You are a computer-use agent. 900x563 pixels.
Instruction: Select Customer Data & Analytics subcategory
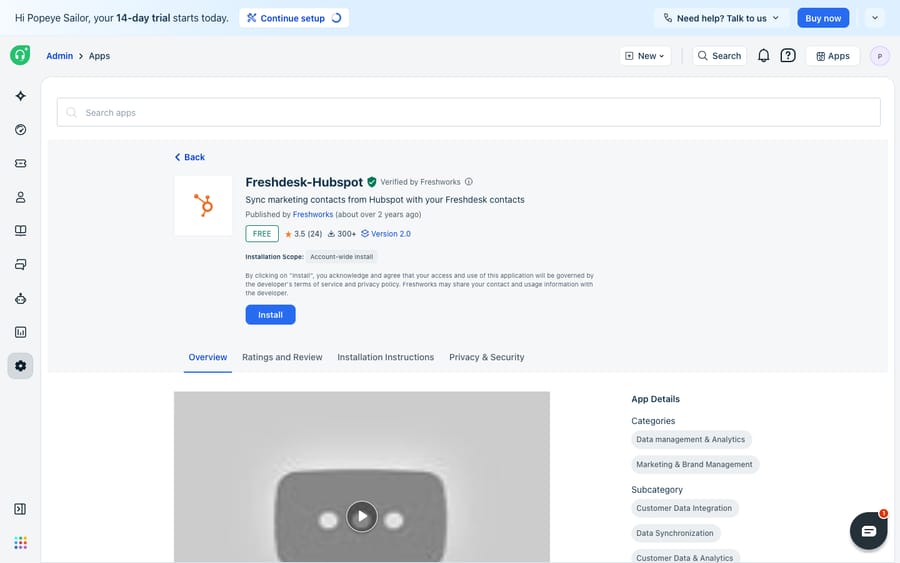tap(685, 557)
